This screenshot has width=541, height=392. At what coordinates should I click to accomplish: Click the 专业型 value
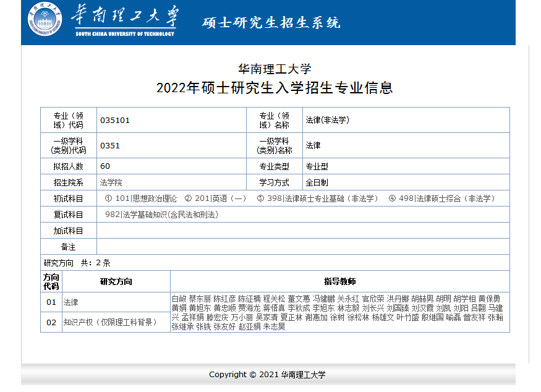[317, 166]
